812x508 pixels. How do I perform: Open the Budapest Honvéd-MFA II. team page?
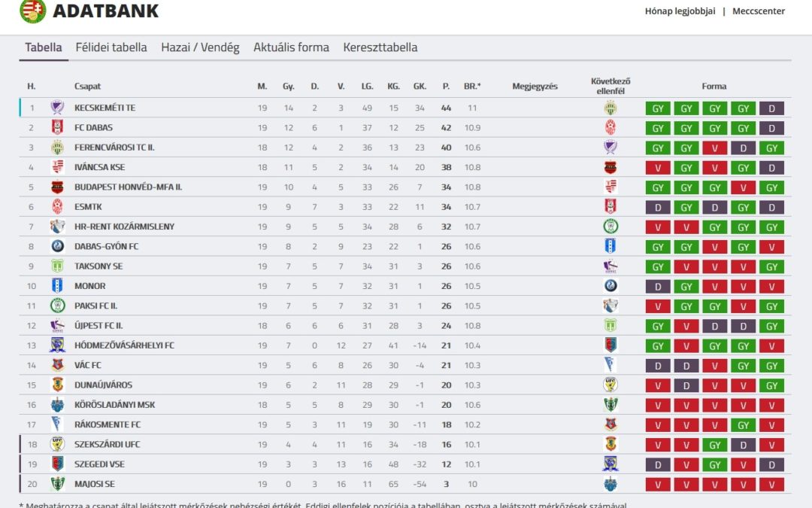click(x=128, y=187)
